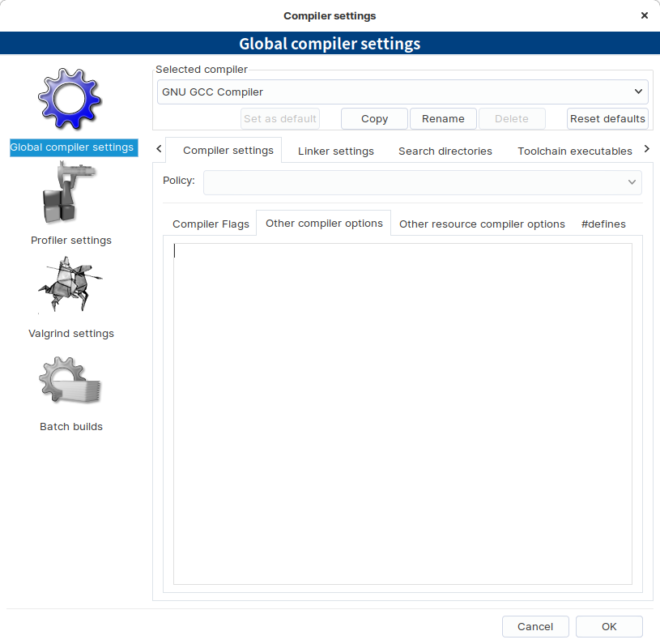Open the Other compiler options tab
Screen dimensions: 660x644
[x=324, y=223]
